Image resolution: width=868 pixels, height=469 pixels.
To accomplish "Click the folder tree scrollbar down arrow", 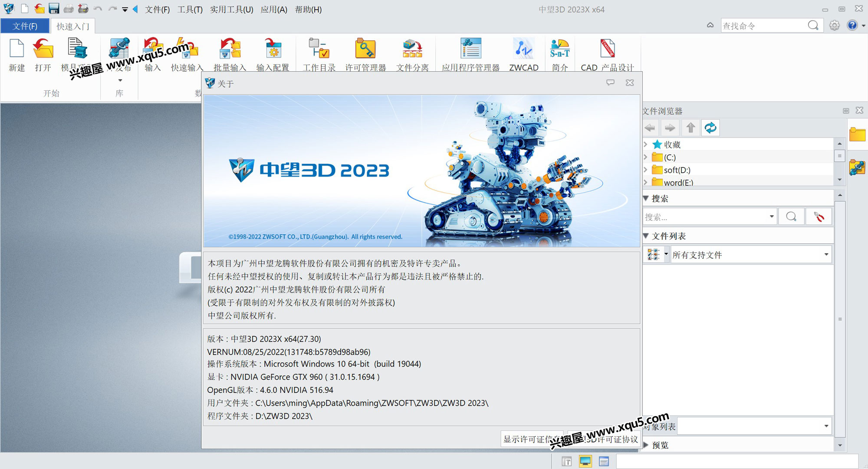I will (839, 179).
